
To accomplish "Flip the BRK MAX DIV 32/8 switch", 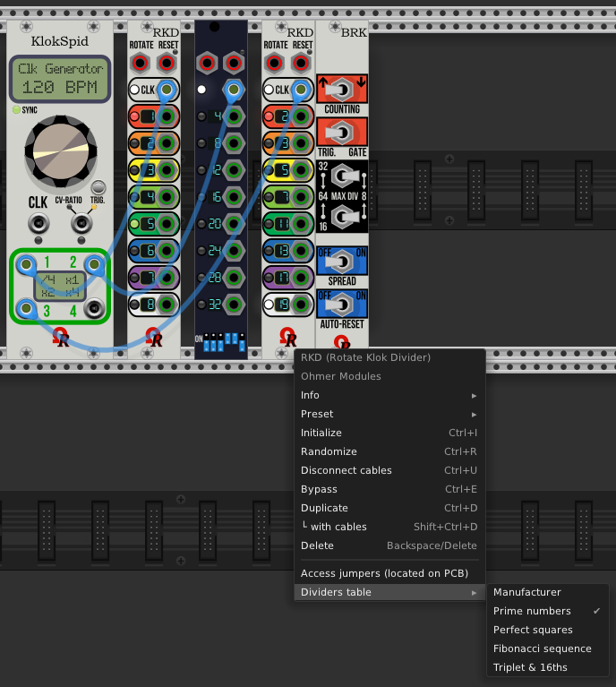I will pos(345,176).
